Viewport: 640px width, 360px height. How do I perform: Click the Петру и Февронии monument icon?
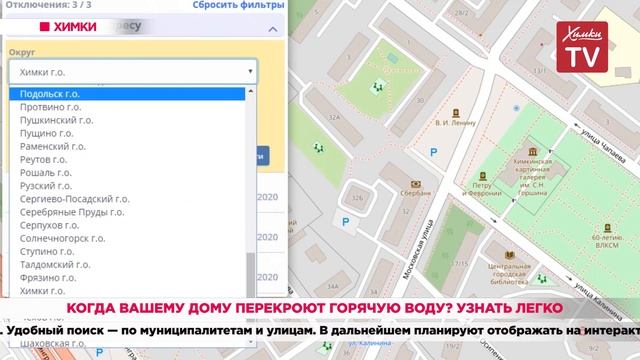[x=483, y=176]
